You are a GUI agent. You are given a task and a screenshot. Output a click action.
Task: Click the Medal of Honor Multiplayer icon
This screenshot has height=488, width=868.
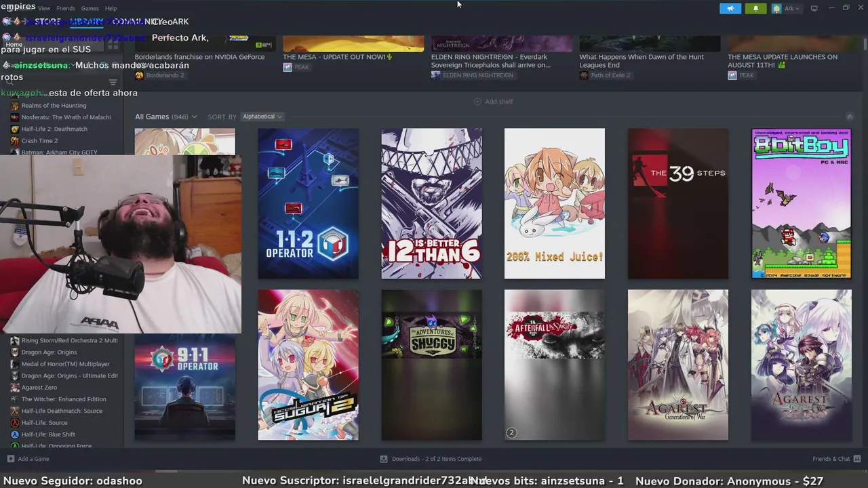coord(15,364)
